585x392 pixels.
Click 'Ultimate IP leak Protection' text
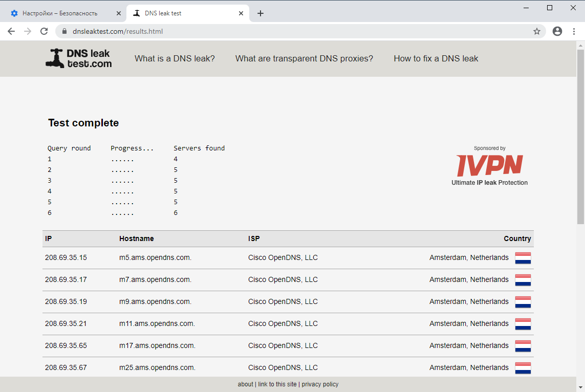489,183
